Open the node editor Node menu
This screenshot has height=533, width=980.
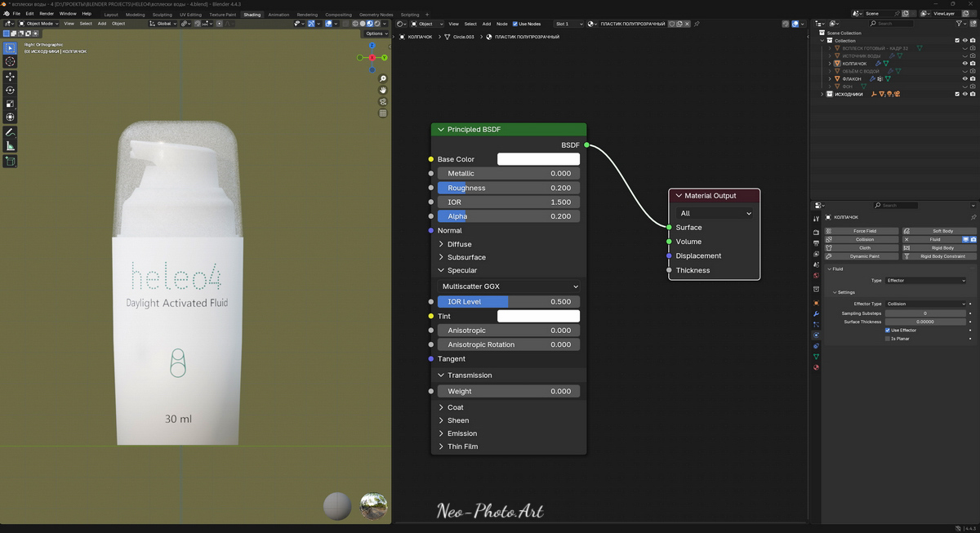(501, 24)
